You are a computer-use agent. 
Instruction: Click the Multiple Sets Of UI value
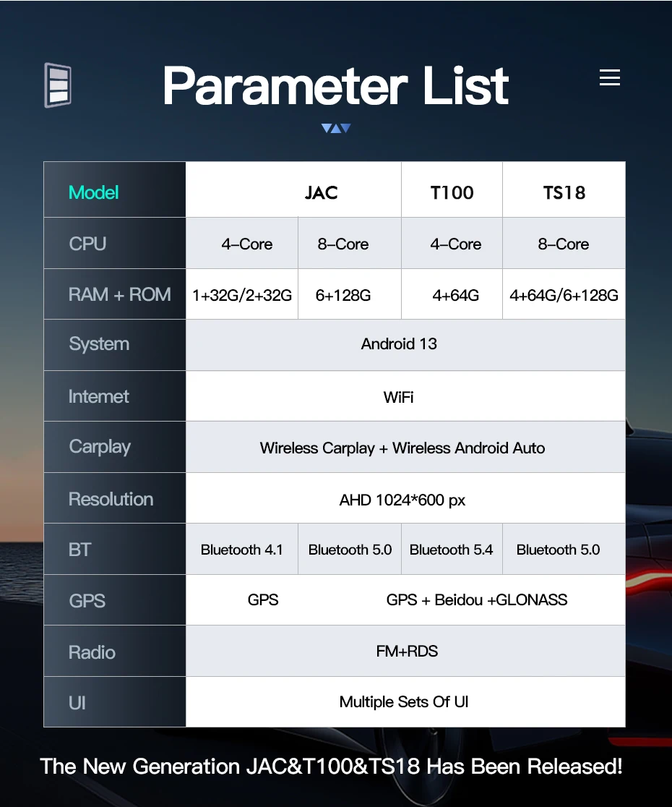click(x=404, y=702)
